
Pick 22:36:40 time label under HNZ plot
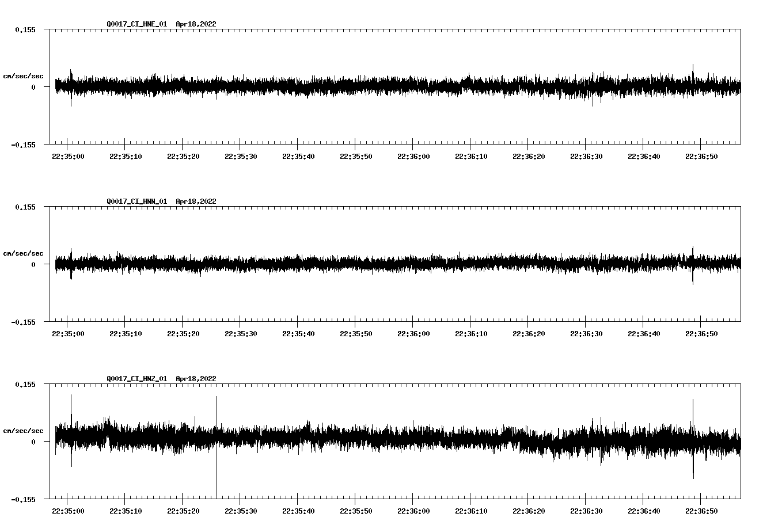(x=644, y=511)
